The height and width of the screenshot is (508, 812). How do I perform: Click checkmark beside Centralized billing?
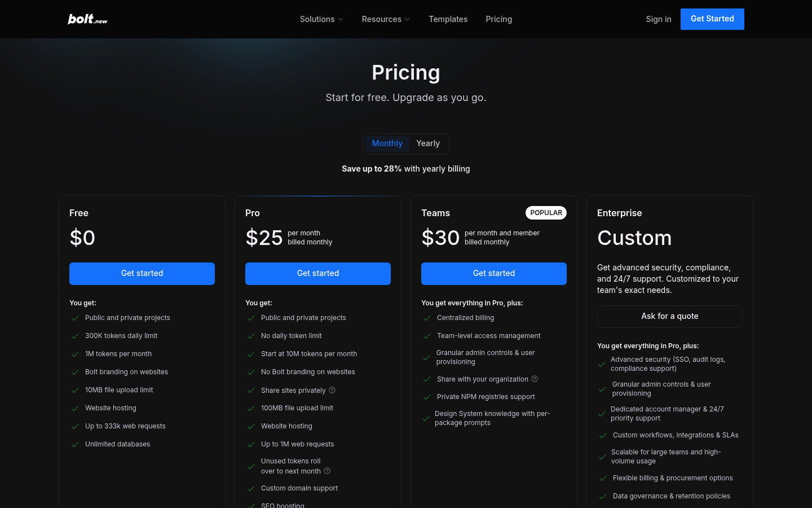[x=427, y=318]
